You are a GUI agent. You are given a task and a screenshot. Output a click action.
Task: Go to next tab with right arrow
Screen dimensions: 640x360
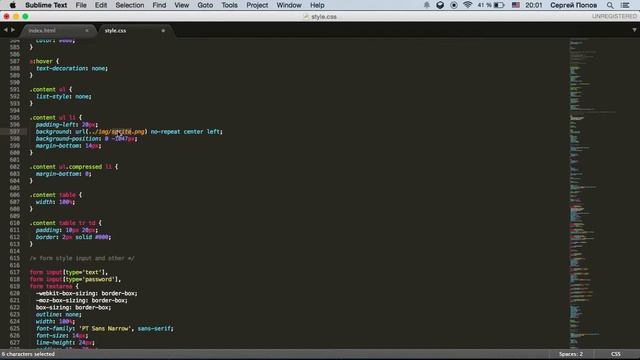[x=13, y=30]
